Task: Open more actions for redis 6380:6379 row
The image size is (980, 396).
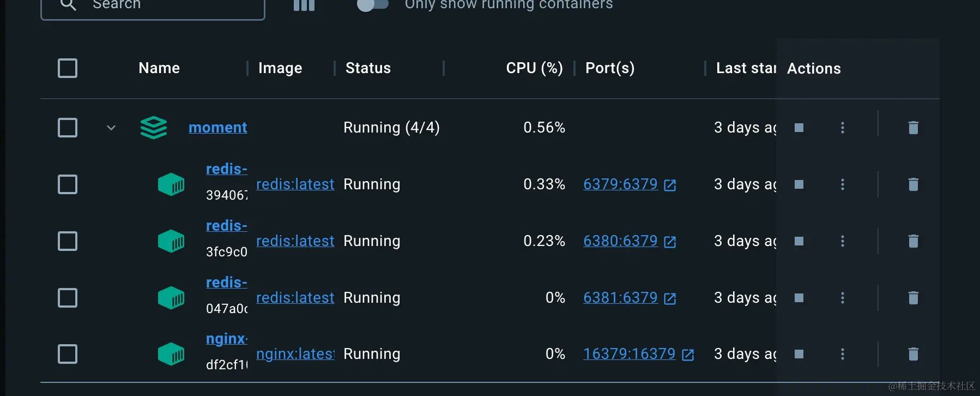Action: coord(843,241)
